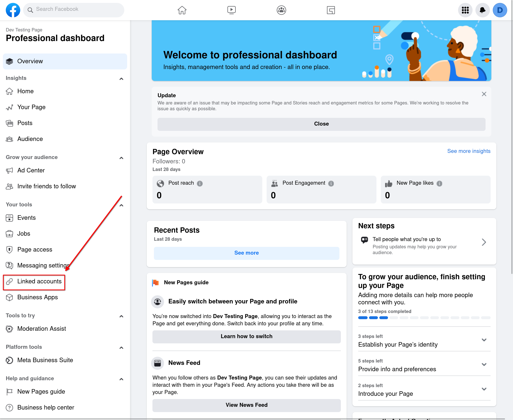Select the Audience menu item

[x=30, y=139]
